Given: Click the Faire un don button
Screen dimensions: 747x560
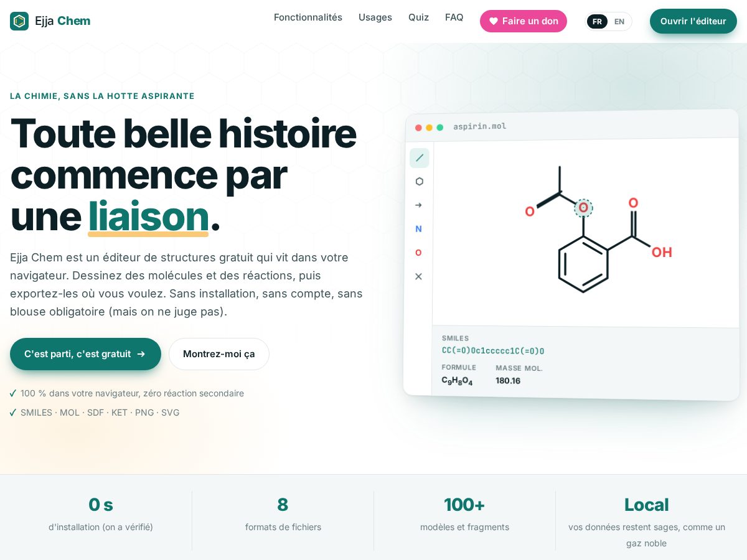Looking at the screenshot, I should click(x=524, y=21).
